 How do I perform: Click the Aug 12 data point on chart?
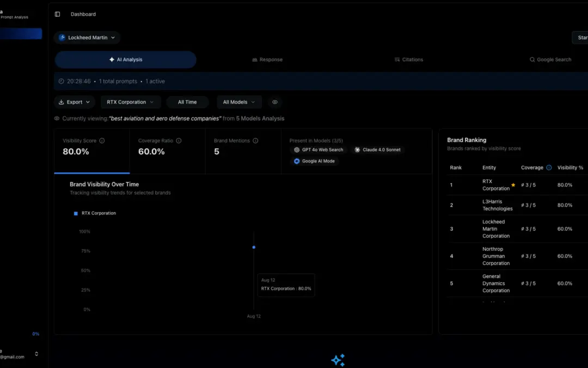coord(254,247)
